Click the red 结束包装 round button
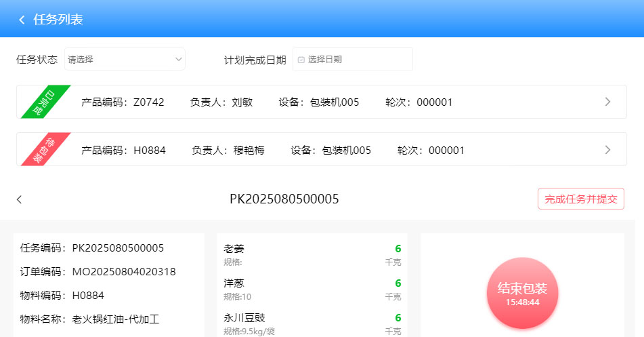 [x=522, y=293]
